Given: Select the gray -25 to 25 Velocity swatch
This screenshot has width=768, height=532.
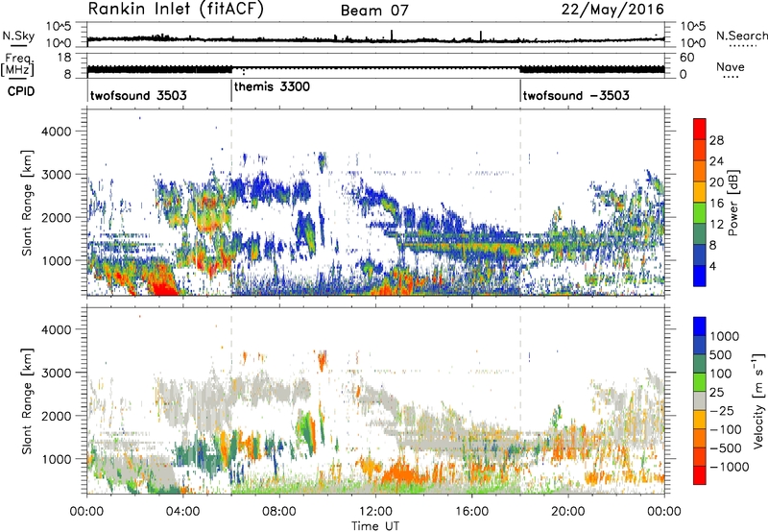Looking at the screenshot, I should tap(700, 401).
